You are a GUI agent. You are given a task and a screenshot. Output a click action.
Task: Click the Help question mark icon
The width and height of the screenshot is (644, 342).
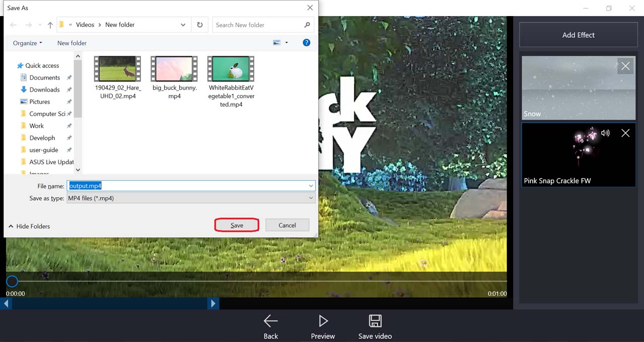[x=306, y=43]
